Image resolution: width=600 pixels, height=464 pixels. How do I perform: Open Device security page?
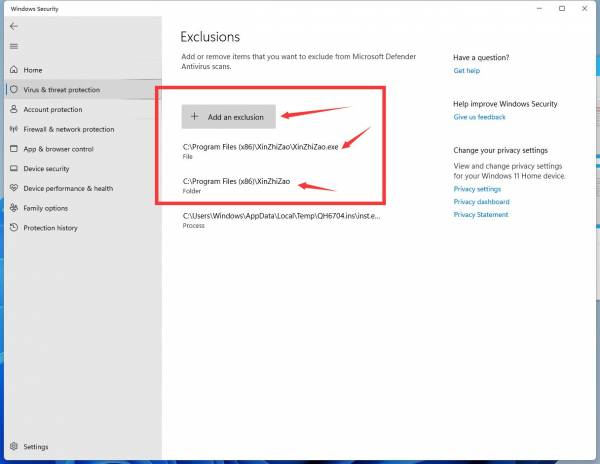pyautogui.click(x=83, y=169)
